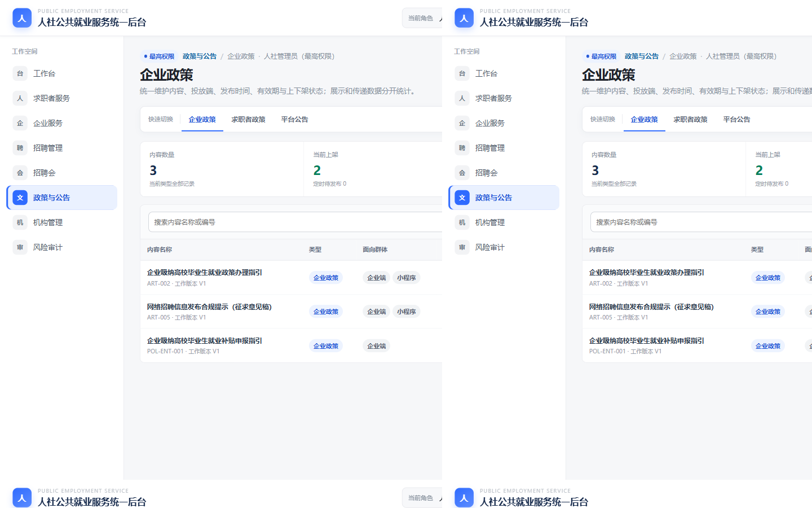Click 企业政策 type badge in left-hand copy's POL-ENT-001 row

coord(326,346)
